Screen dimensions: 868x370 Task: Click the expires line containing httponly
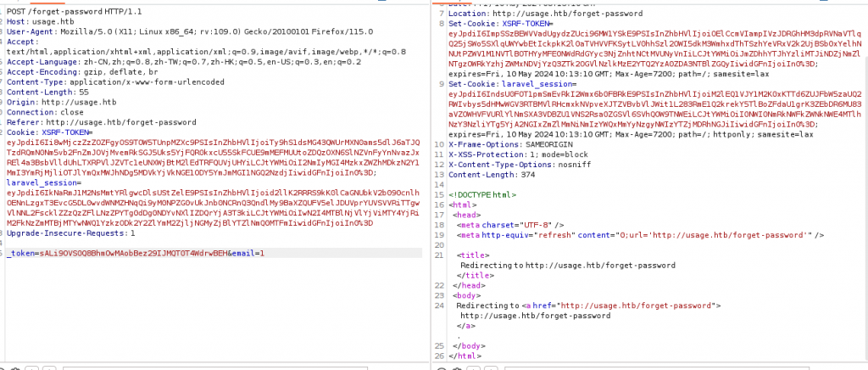(x=631, y=135)
